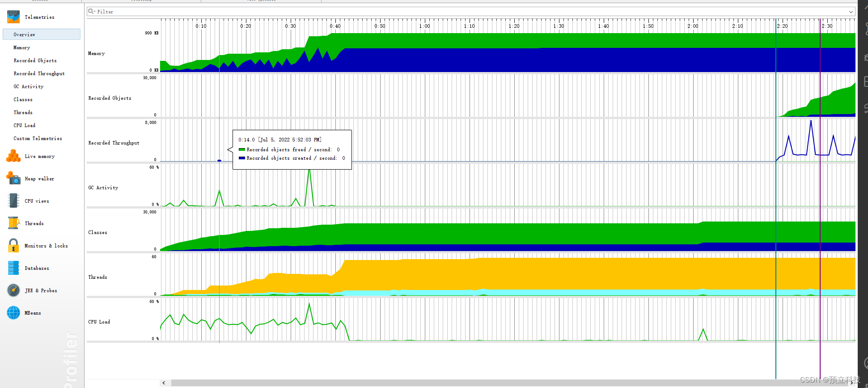Screen dimensions: 868x388
Task: Select Custom Telemetries in the sidebar
Action: pos(38,138)
